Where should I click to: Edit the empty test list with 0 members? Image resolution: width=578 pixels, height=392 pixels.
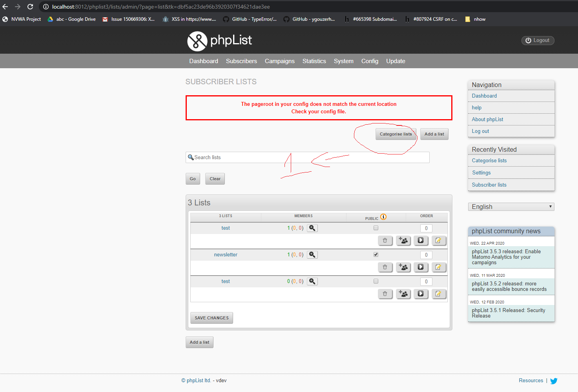pyautogui.click(x=438, y=294)
